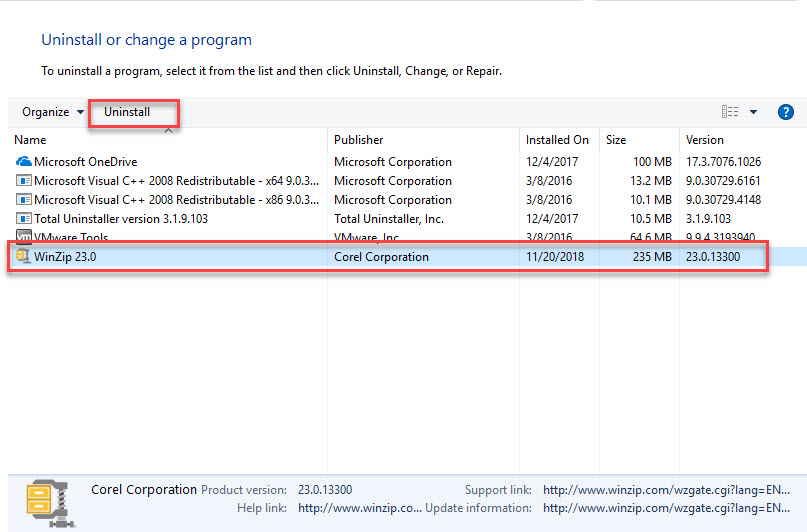Click the Total Uninstaller row icon
This screenshot has width=807, height=532.
point(24,219)
